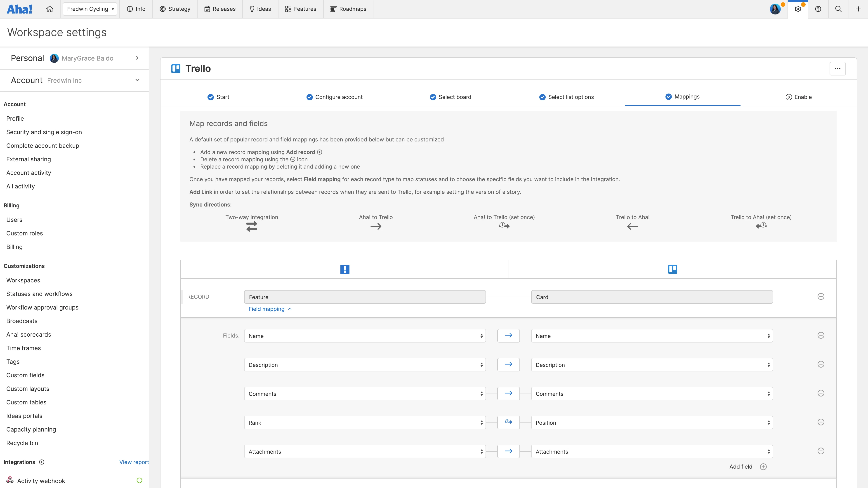Open the Aha! home icon

(x=50, y=9)
